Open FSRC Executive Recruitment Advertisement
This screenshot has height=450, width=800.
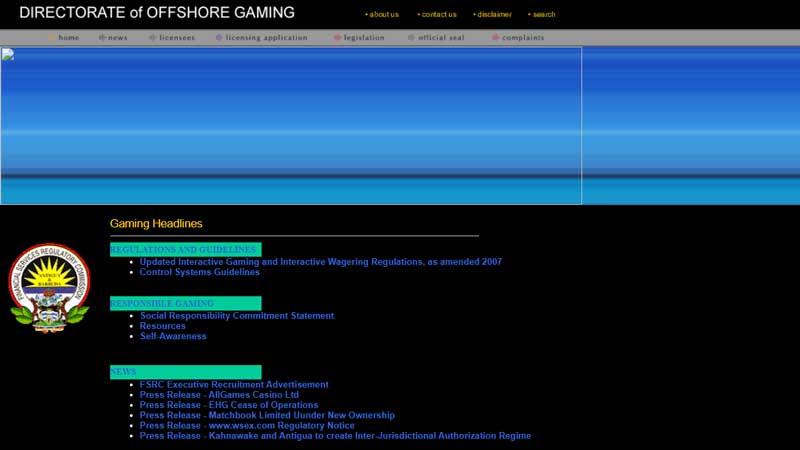234,385
